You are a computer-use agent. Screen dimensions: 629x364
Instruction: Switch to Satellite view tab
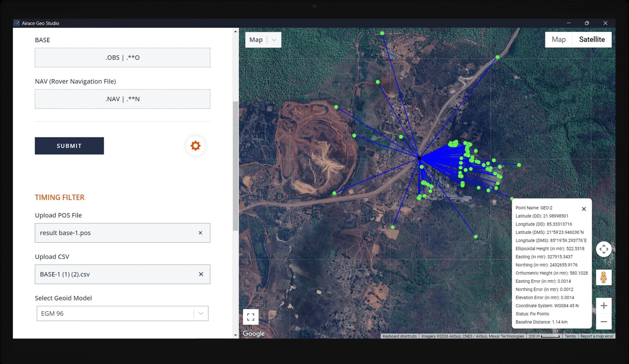tap(592, 40)
